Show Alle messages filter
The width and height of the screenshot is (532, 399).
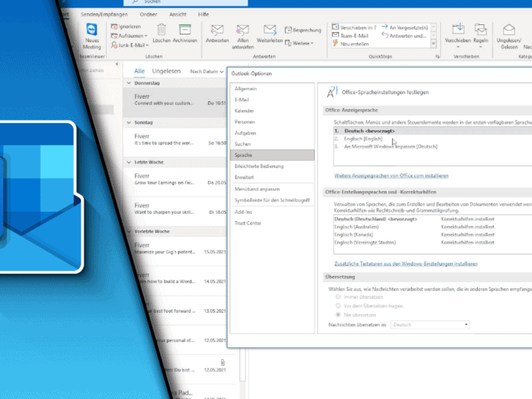(139, 71)
